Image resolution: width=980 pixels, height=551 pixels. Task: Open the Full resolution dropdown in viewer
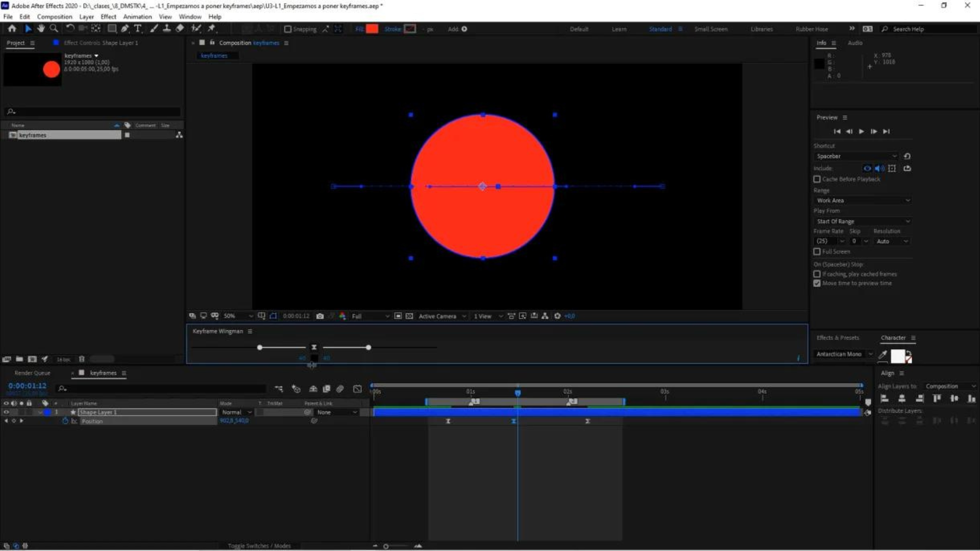(371, 316)
